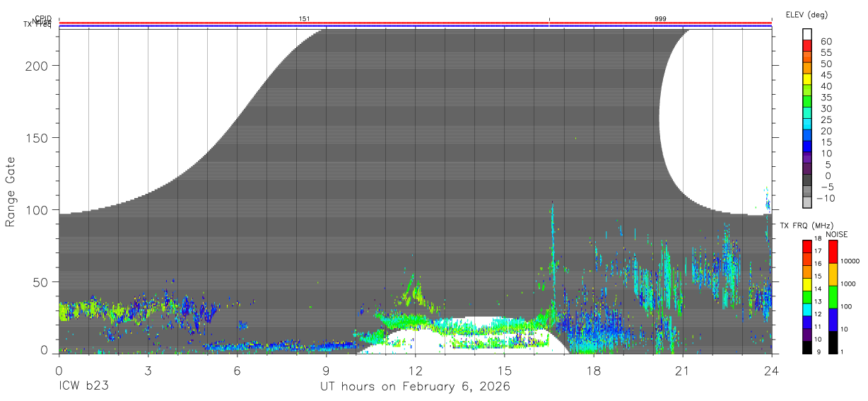
Task: Click the 'CPID' label at top left
Action: tap(43, 19)
